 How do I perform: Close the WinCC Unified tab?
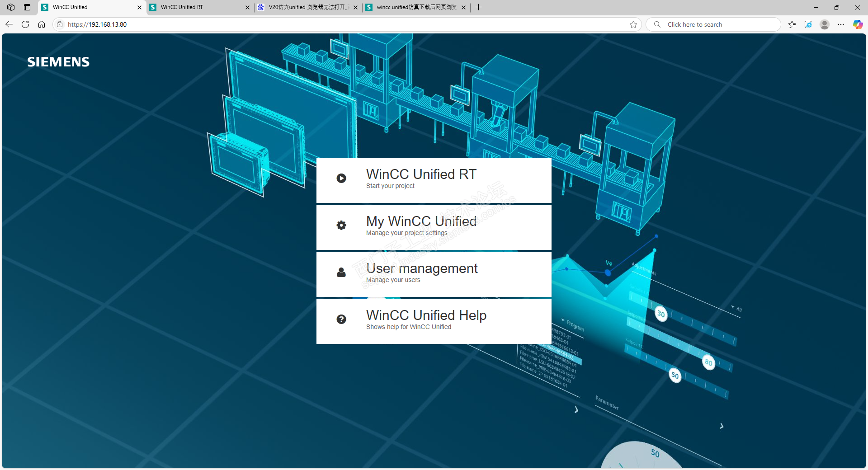coord(139,7)
